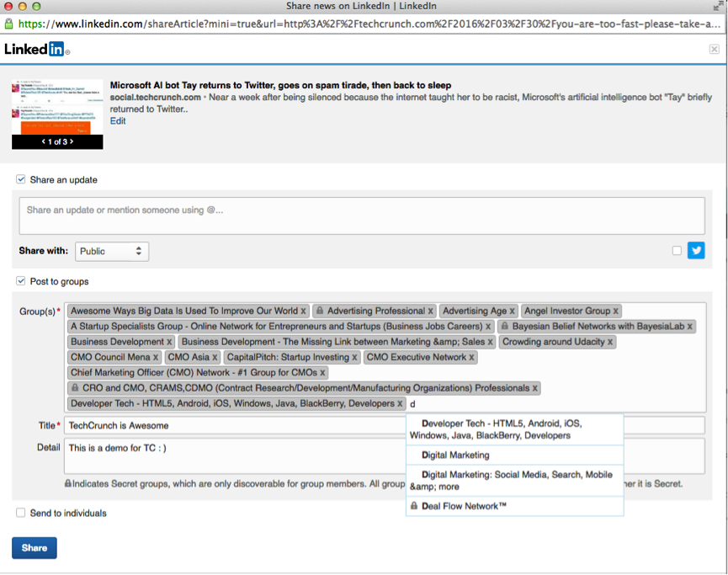This screenshot has width=728, height=575.
Task: Toggle fullscreen with the title bar arrows
Action: pyautogui.click(x=718, y=6)
